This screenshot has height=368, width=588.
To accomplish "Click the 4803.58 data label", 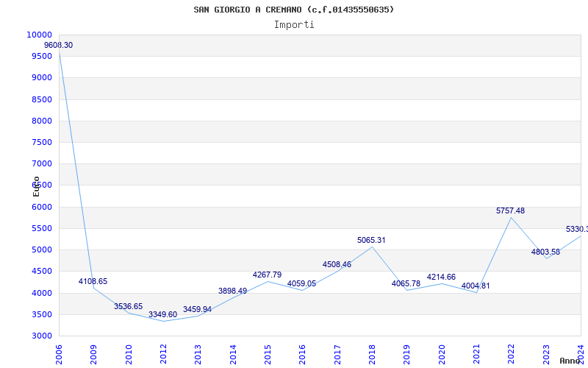I will tap(545, 252).
